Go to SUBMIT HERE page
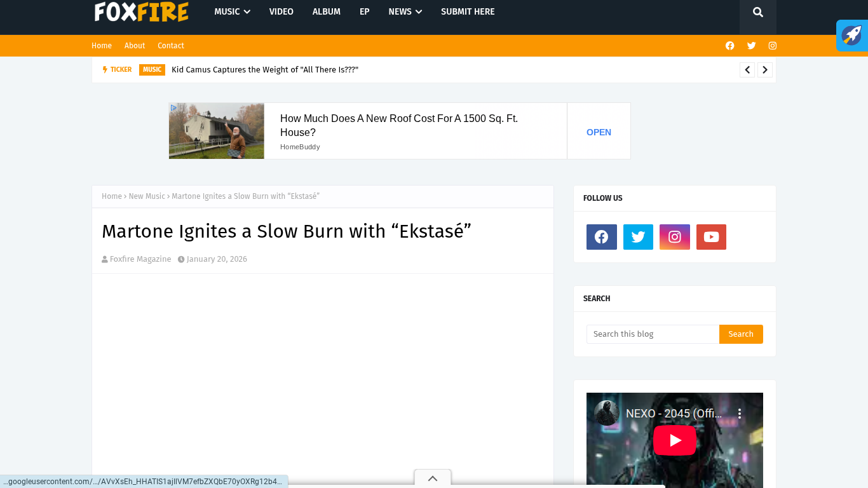This screenshot has height=488, width=868. click(468, 12)
